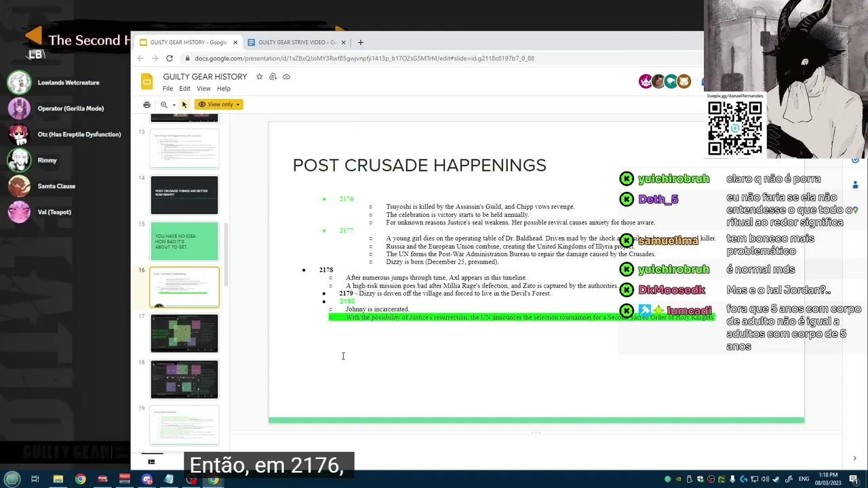Click the filmstrip vertical scrollbar

coord(226,254)
